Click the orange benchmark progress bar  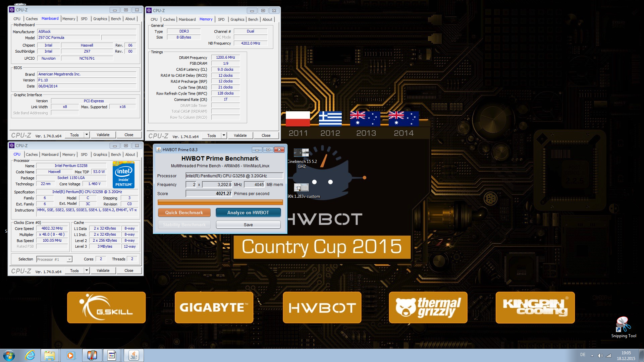[220, 202]
